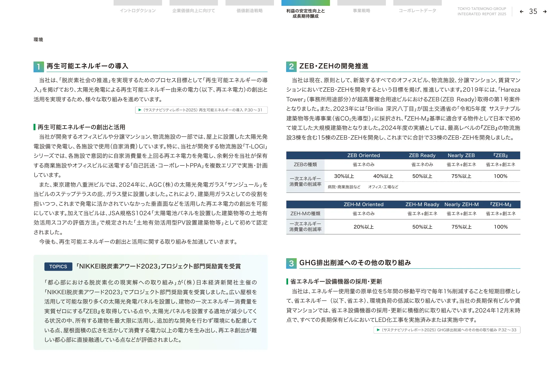
Task: Click the section number 3 badge
Action: point(291,263)
